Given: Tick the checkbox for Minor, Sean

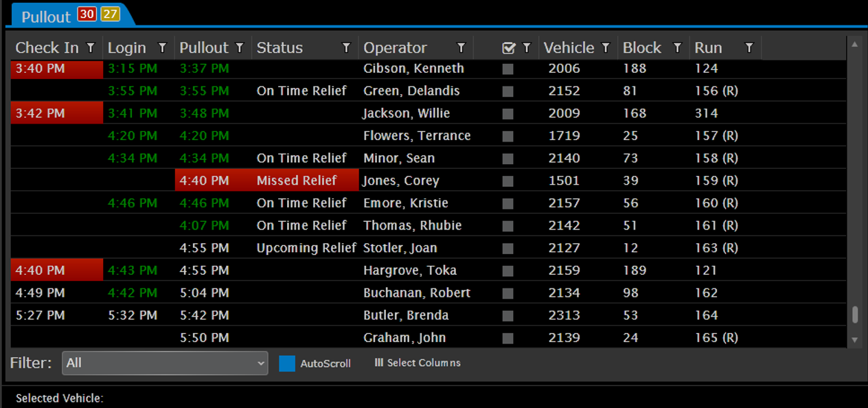Looking at the screenshot, I should 507,159.
